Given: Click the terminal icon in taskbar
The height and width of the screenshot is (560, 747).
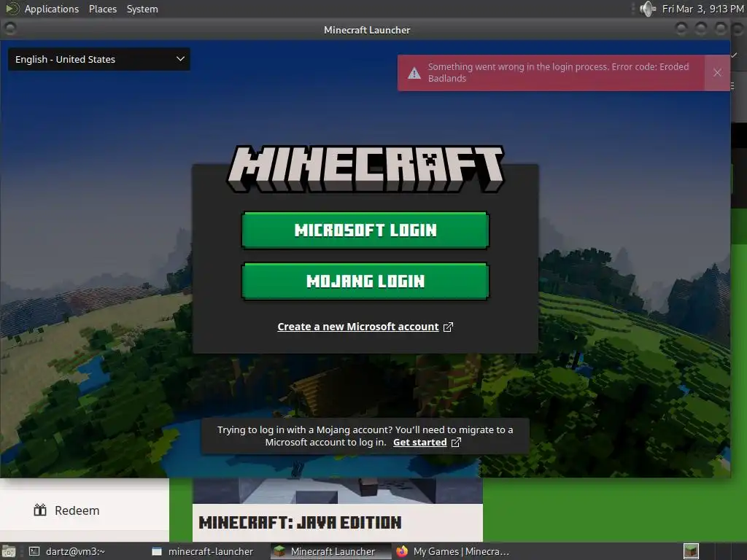Looking at the screenshot, I should (34, 551).
